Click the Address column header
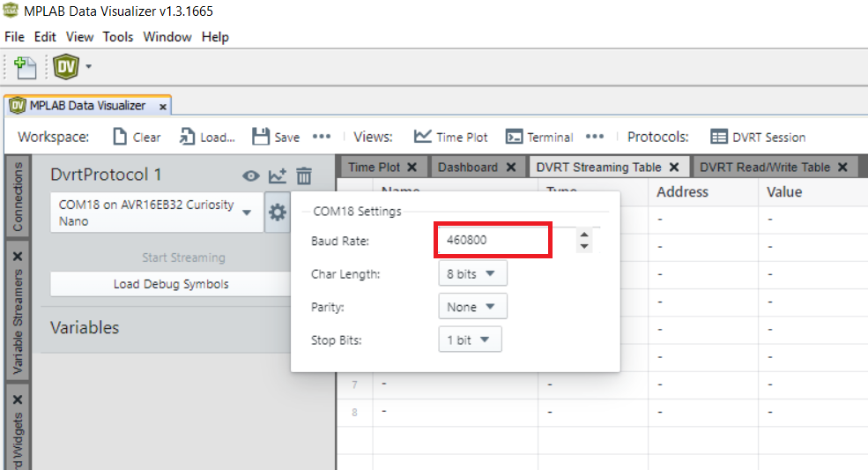Viewport: 868px width, 470px height. click(682, 191)
